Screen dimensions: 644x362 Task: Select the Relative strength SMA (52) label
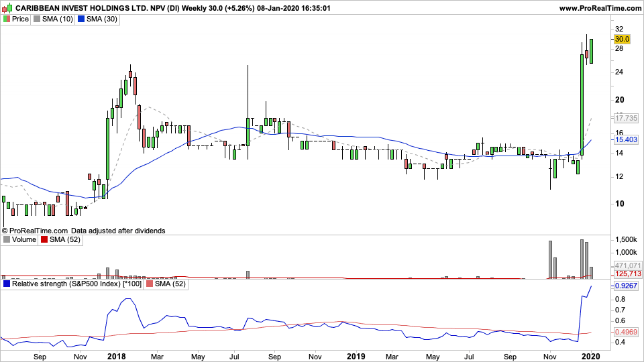point(170,284)
